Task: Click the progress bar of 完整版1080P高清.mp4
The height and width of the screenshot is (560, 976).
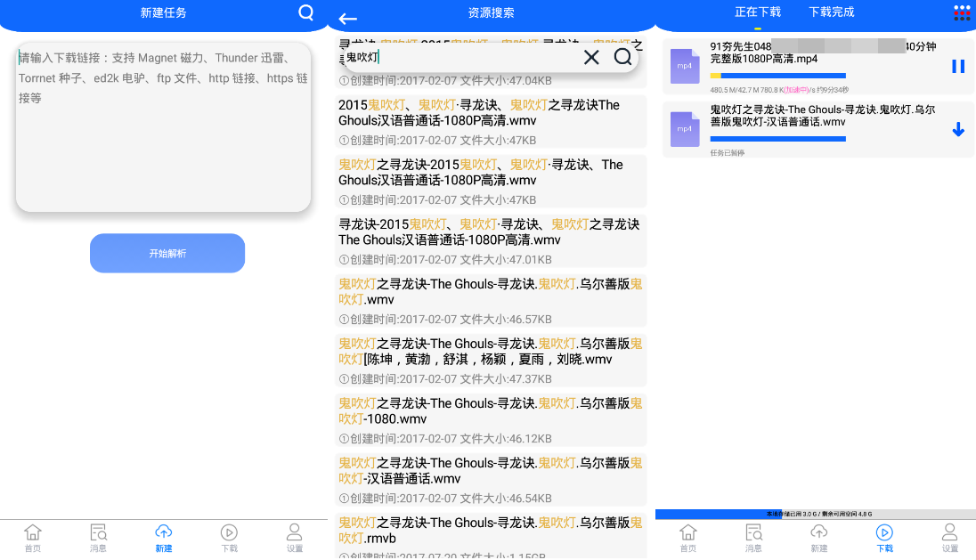Action: coord(777,76)
